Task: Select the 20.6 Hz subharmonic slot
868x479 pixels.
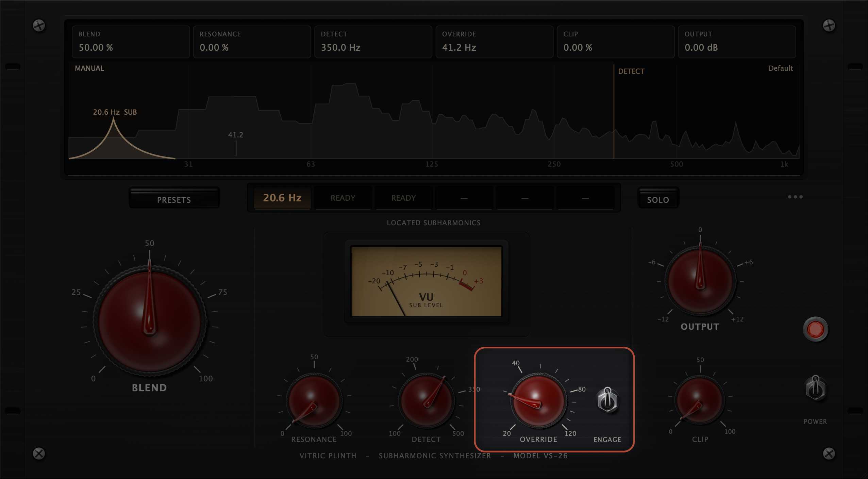Action: [282, 198]
